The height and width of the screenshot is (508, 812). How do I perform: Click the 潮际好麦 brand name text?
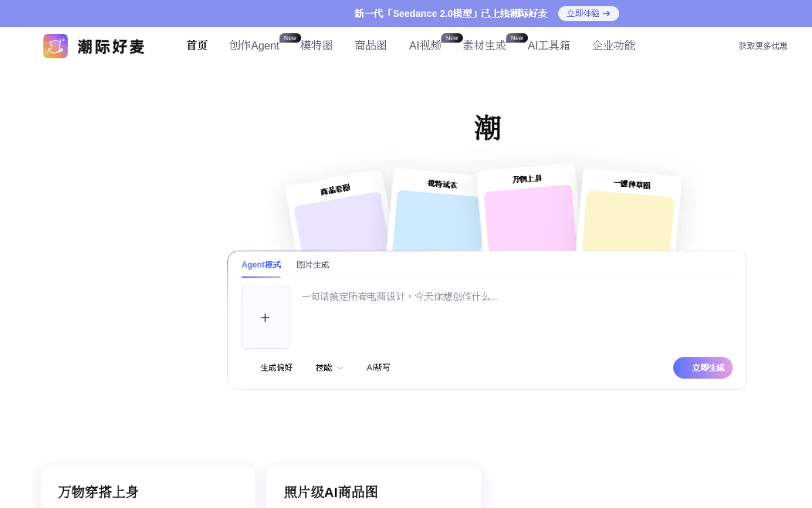(x=111, y=46)
